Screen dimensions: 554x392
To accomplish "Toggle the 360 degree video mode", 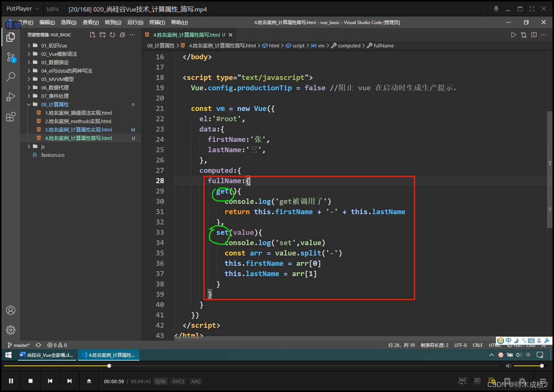I will pos(463,381).
